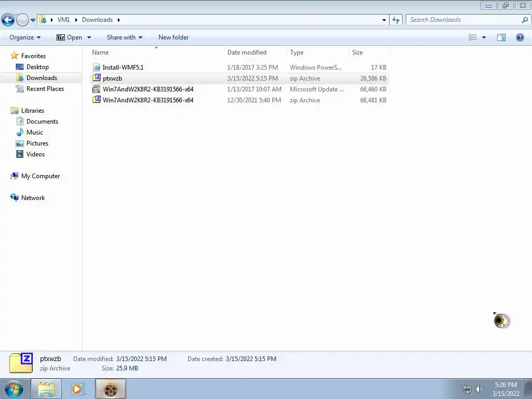
Task: Click the 26,586 KB size cell
Action: click(373, 78)
